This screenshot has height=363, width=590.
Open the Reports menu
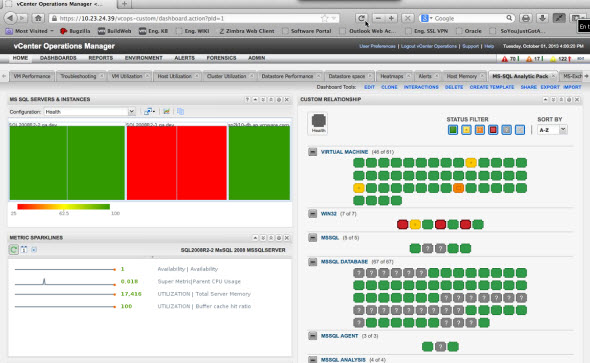100,58
